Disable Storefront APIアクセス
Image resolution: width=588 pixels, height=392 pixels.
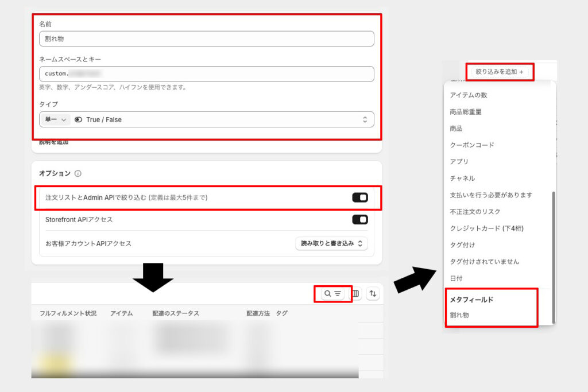coord(359,220)
